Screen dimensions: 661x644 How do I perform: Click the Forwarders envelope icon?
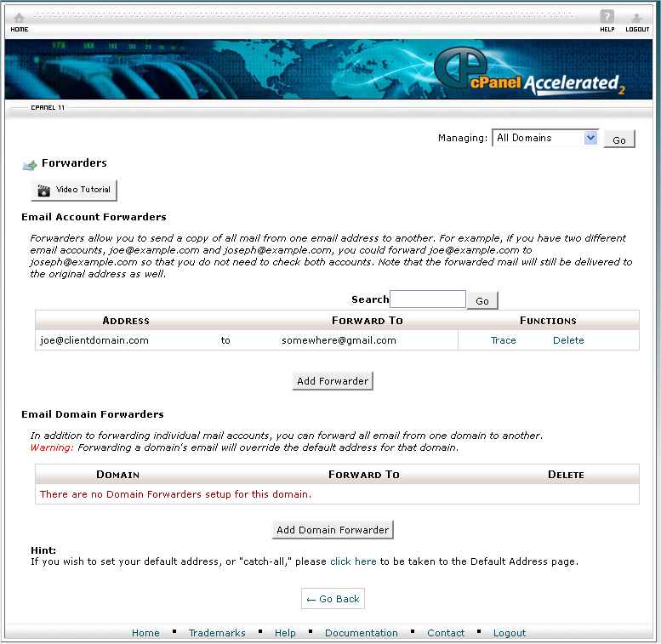click(x=30, y=165)
